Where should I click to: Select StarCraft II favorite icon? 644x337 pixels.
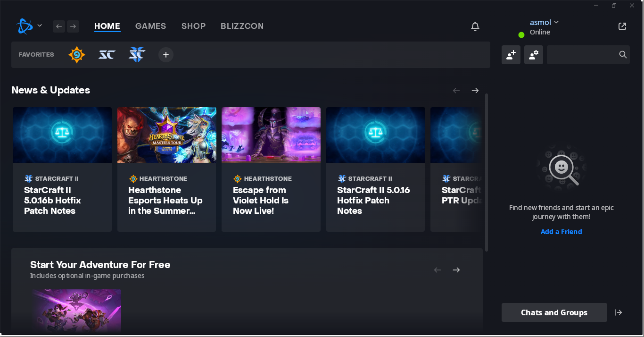[x=137, y=55]
